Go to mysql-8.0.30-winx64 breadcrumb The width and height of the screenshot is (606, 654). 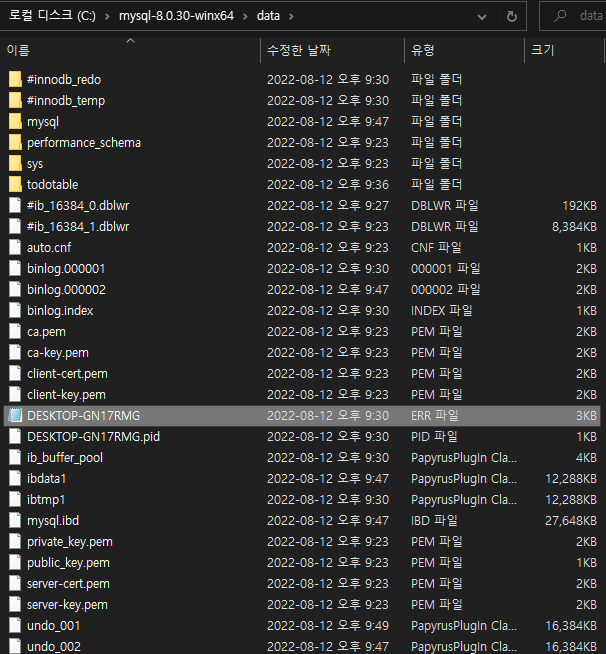pos(176,16)
